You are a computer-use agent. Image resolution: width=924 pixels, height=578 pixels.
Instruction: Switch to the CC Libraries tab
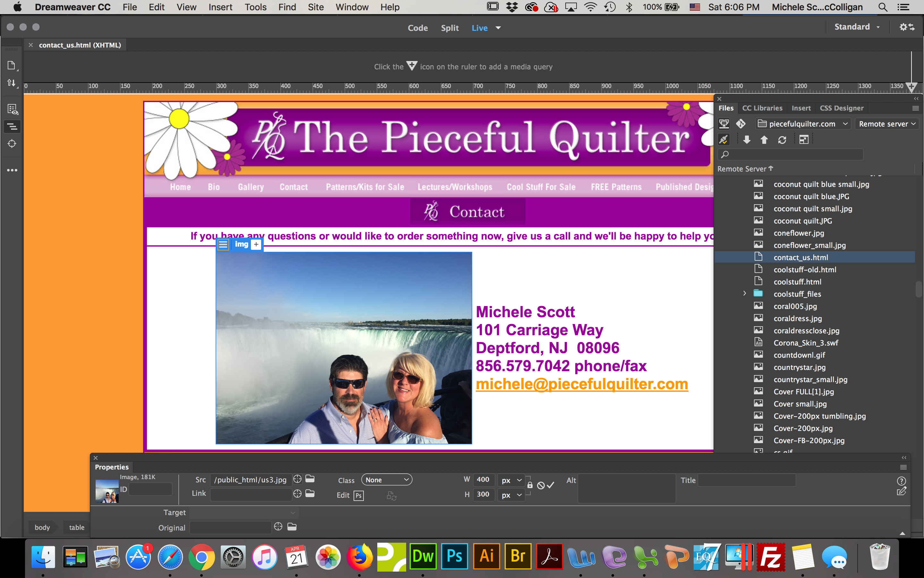[x=762, y=108]
